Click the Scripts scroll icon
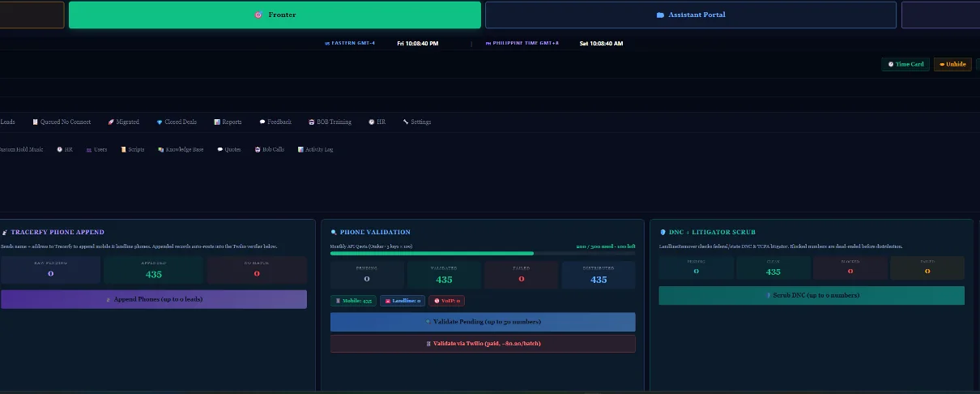 pyautogui.click(x=123, y=149)
